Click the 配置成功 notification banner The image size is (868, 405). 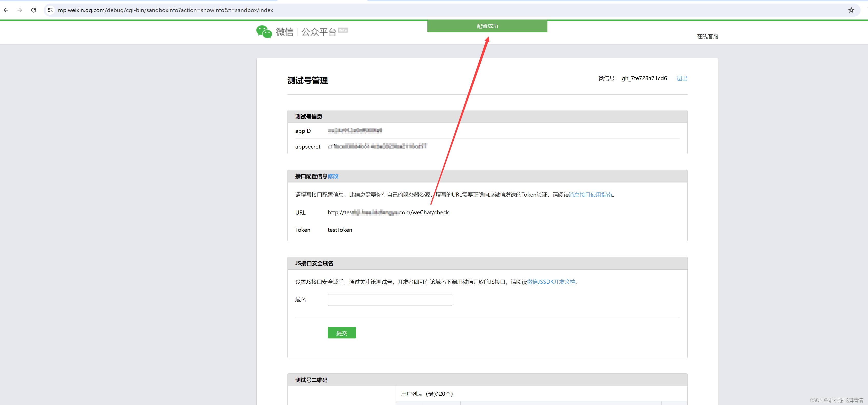click(487, 26)
